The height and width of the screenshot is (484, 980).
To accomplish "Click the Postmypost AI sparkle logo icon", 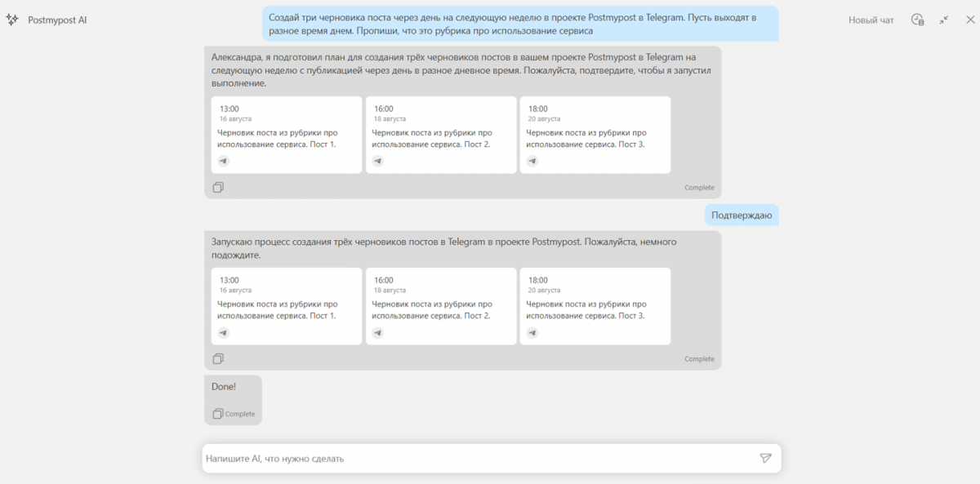I will tap(12, 20).
